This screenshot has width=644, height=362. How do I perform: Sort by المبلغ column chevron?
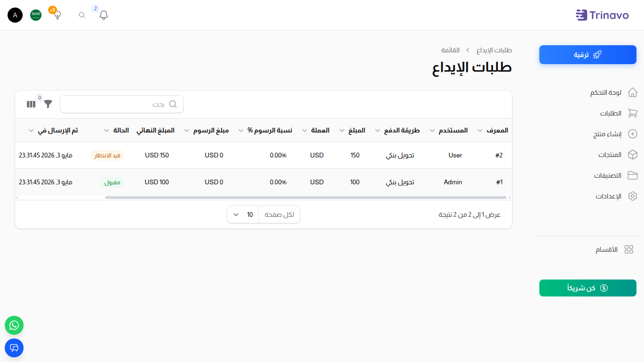point(341,131)
